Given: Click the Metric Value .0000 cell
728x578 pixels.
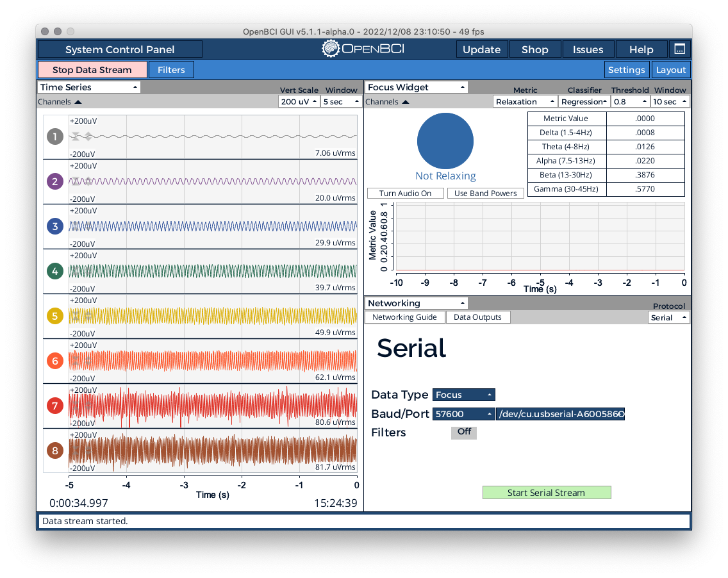Looking at the screenshot, I should click(x=645, y=119).
